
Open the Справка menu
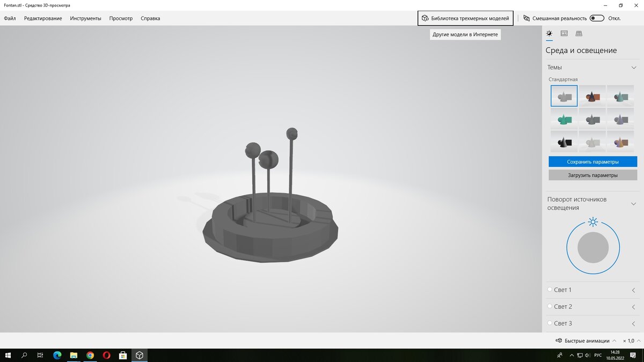(x=150, y=18)
